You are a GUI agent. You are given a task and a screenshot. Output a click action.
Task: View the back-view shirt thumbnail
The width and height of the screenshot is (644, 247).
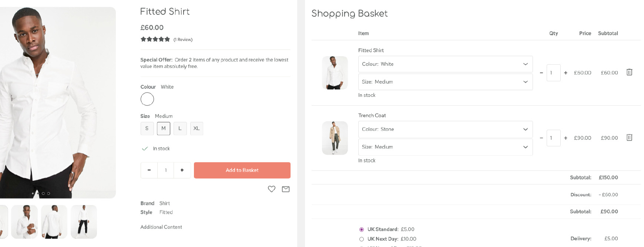[x=54, y=221]
